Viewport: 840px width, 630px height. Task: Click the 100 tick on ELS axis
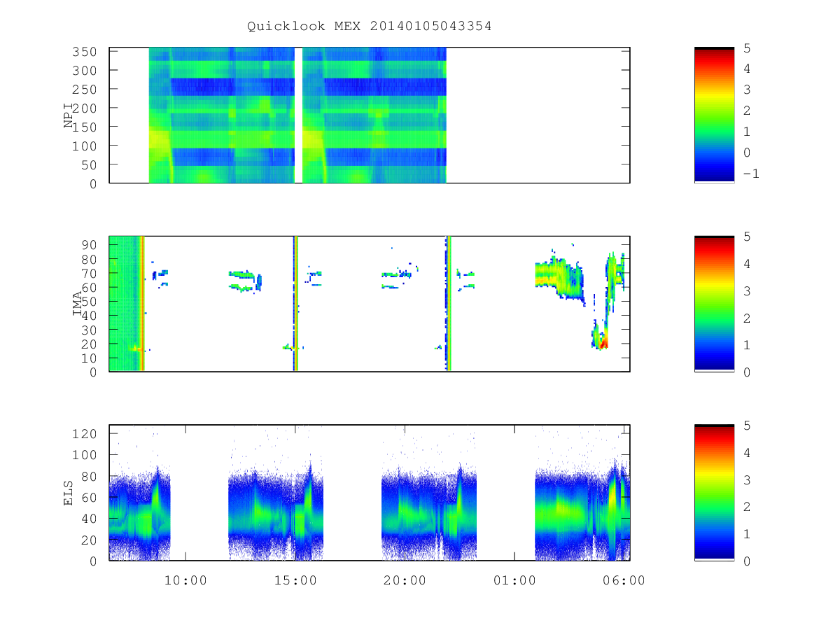[85, 455]
